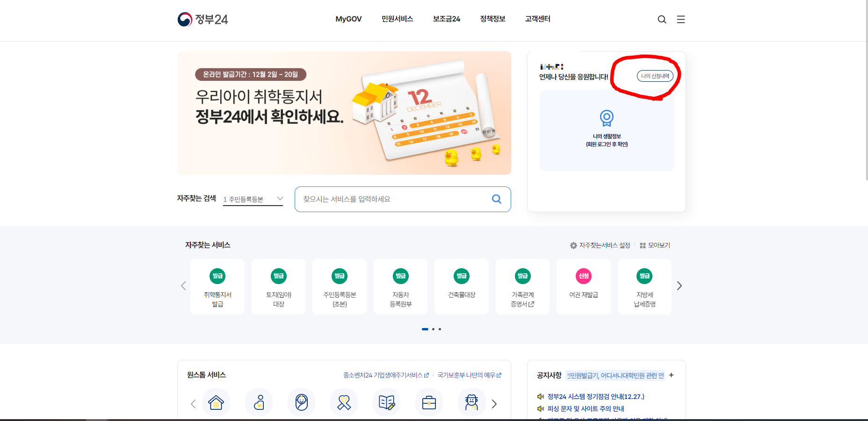Image resolution: width=868 pixels, height=421 pixels.
Task: Select the first carousel page dot
Action: click(x=425, y=329)
